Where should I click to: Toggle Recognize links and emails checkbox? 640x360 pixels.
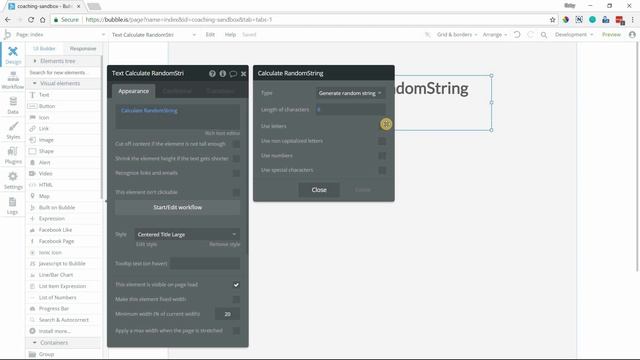tap(236, 173)
